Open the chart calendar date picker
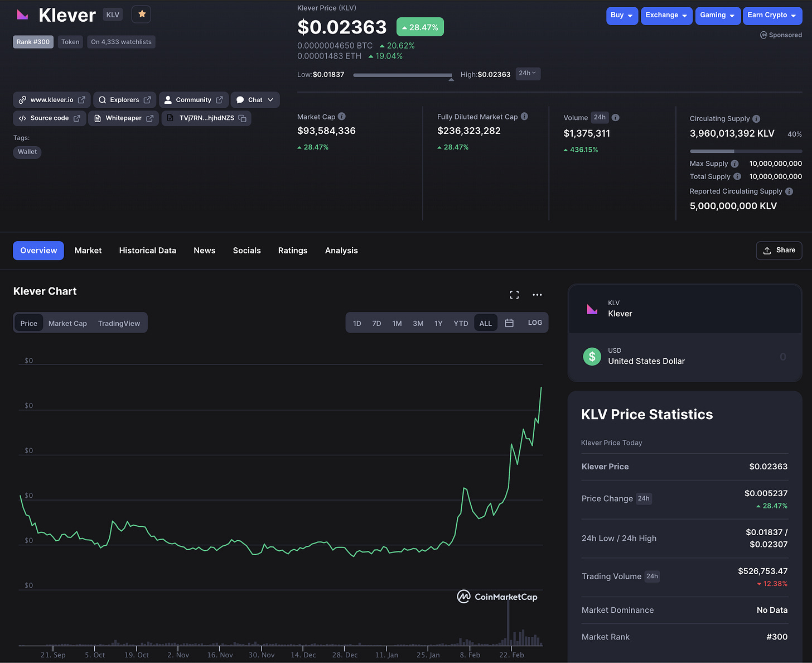 509,323
